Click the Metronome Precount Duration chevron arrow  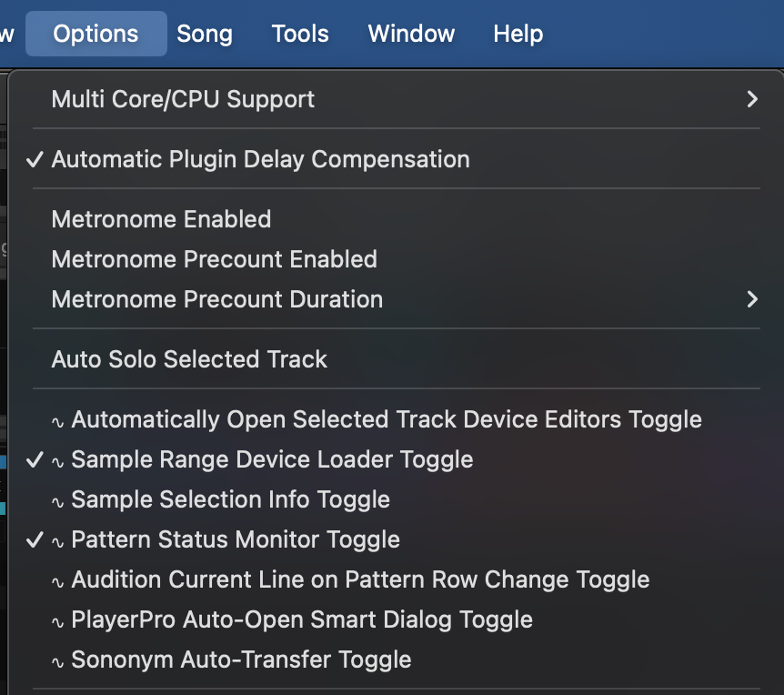[x=751, y=299]
